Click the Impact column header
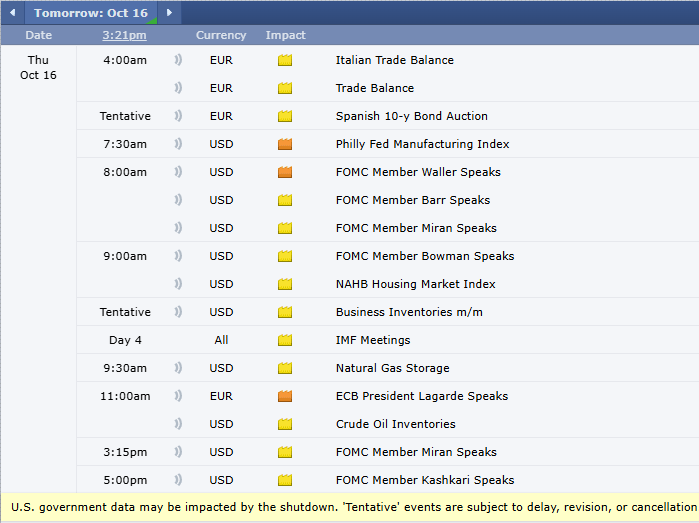699x523 pixels. pyautogui.click(x=285, y=35)
